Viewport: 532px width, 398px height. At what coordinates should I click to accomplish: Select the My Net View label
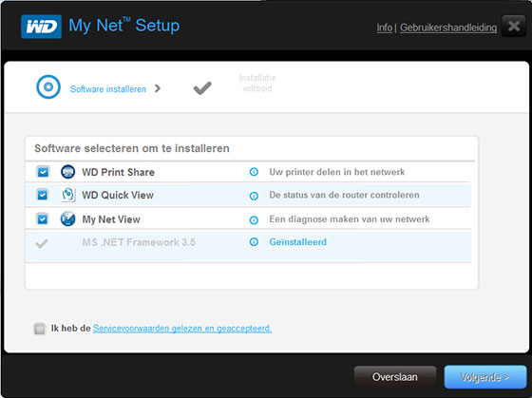click(111, 219)
